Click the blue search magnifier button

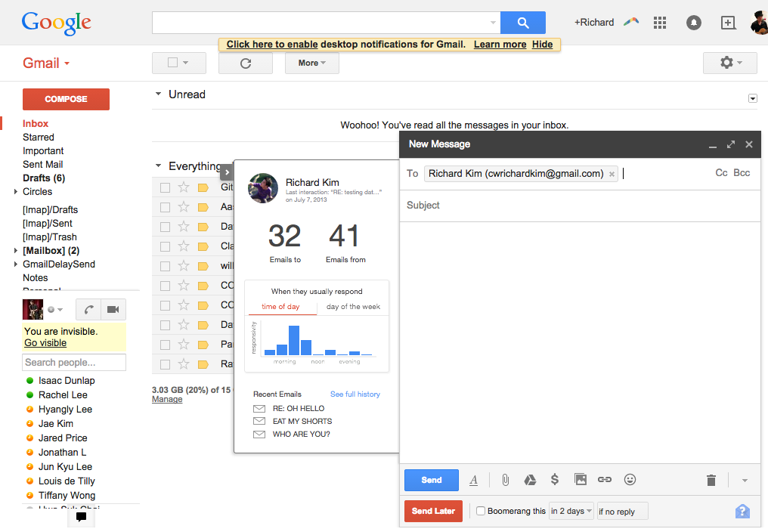point(522,23)
